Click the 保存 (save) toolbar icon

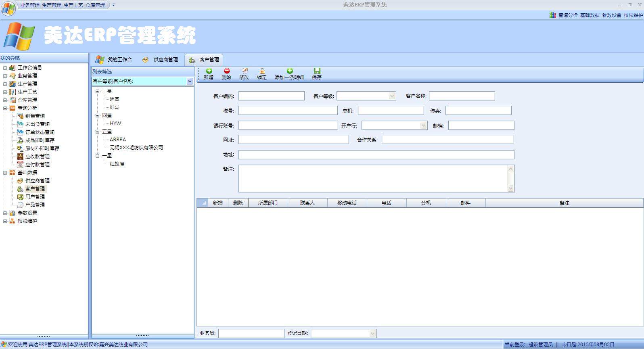point(317,74)
